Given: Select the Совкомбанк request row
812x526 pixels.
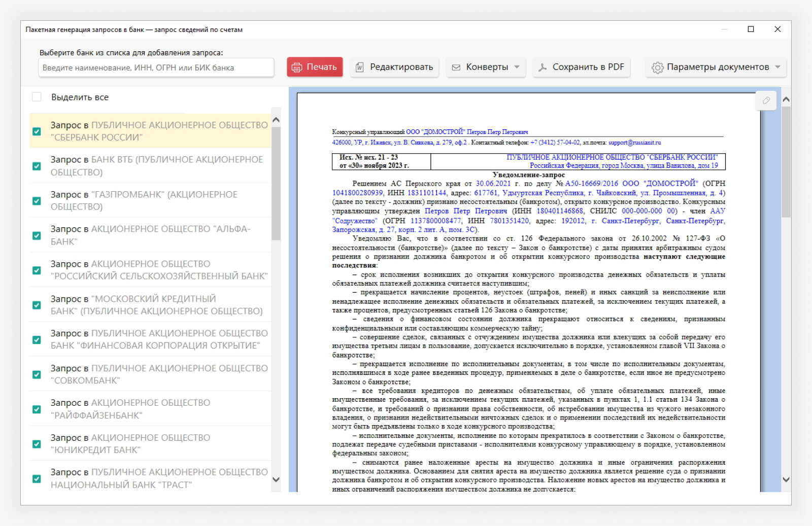Looking at the screenshot, I should point(150,374).
